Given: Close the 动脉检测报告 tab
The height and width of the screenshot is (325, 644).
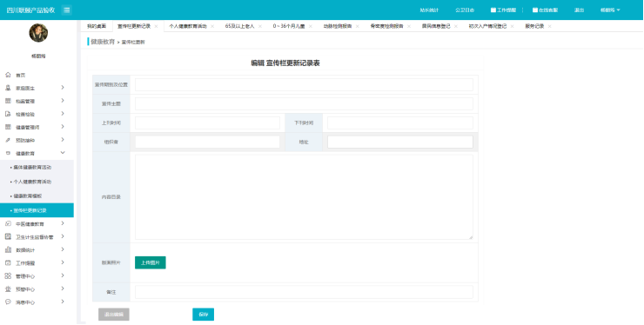Looking at the screenshot, I should pos(358,26).
